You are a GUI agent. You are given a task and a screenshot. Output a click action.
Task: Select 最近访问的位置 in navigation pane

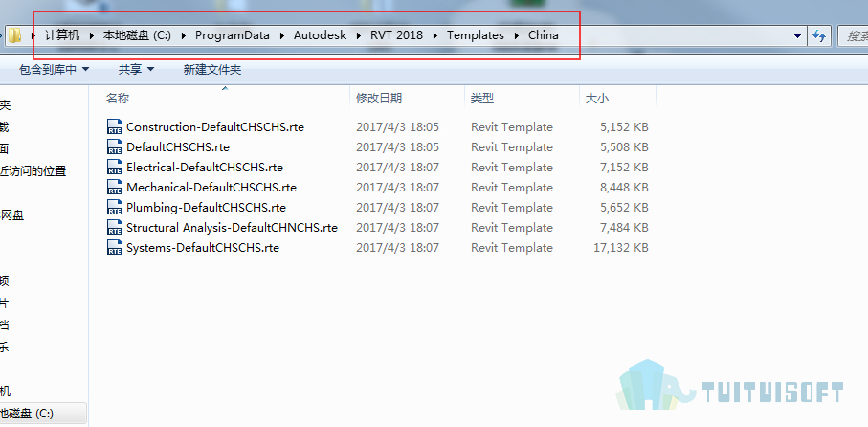coord(33,171)
